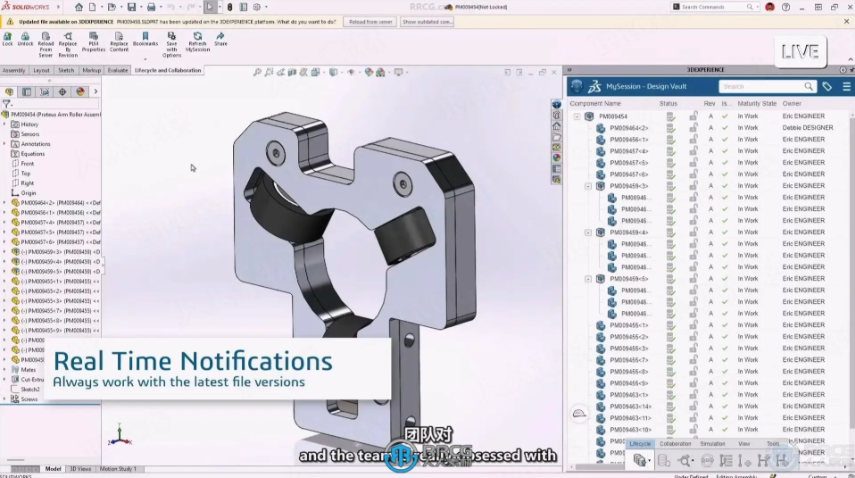
Task: Sort by Owner column header
Action: (x=792, y=104)
